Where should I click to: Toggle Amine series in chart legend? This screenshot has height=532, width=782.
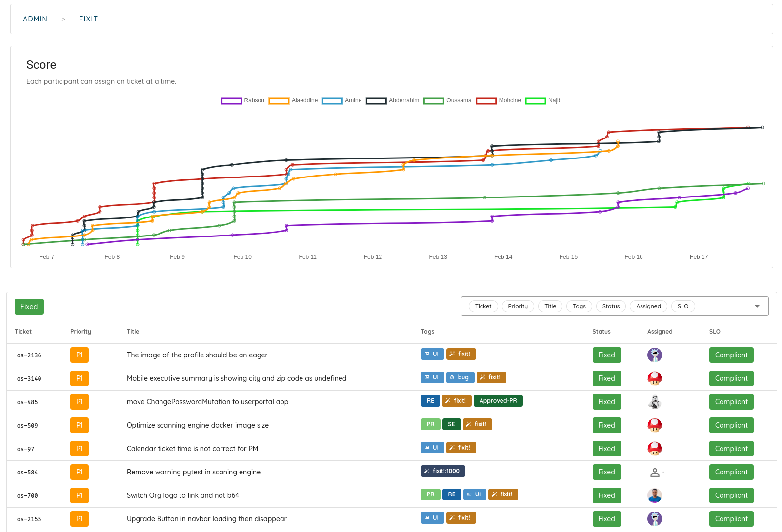click(x=342, y=100)
